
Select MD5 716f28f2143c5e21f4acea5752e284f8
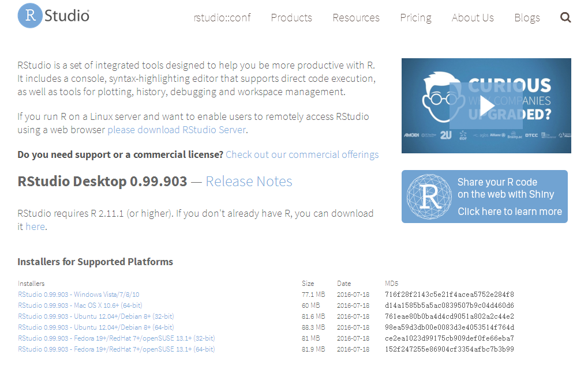coord(450,295)
